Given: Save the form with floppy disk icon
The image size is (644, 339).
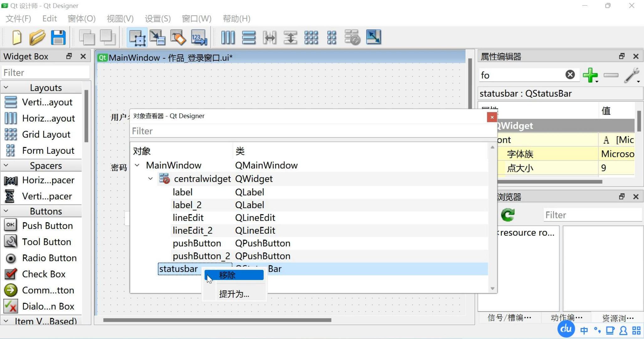Looking at the screenshot, I should click(x=58, y=38).
